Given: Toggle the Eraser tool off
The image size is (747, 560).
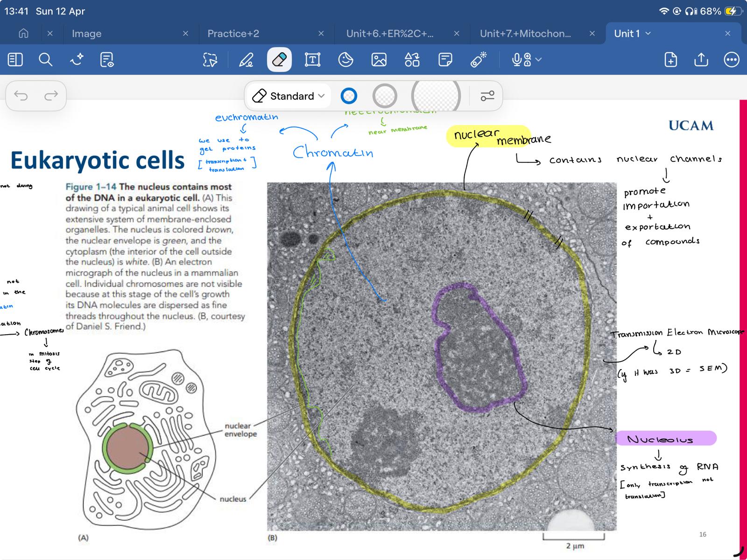Looking at the screenshot, I should point(279,60).
